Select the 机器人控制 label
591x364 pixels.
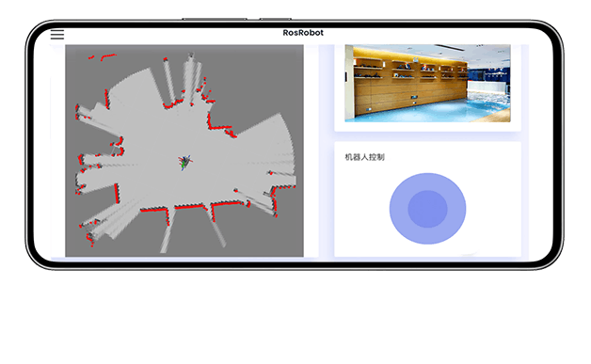pyautogui.click(x=364, y=157)
